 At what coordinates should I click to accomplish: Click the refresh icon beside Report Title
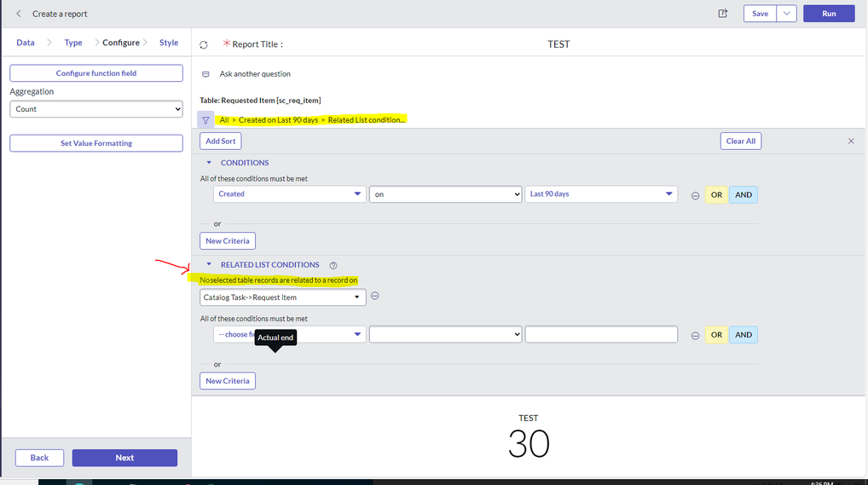point(204,45)
